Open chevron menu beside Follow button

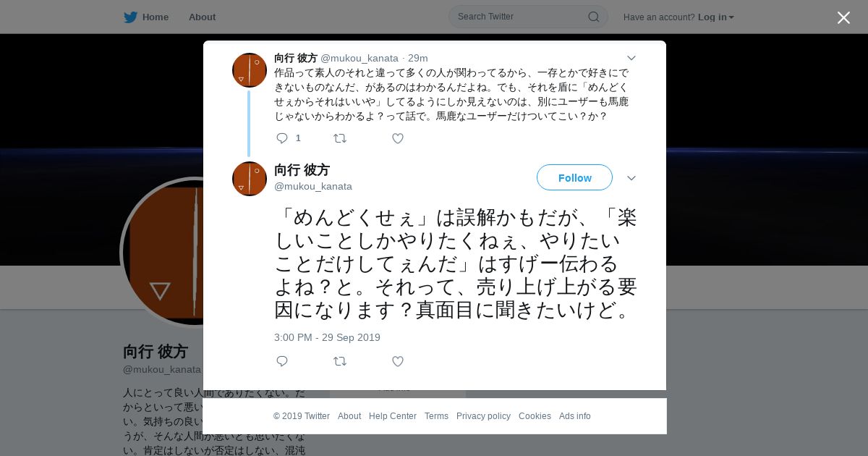631,178
